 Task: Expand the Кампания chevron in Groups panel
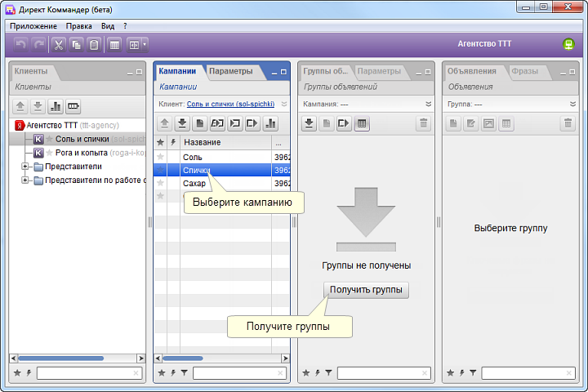click(x=428, y=104)
